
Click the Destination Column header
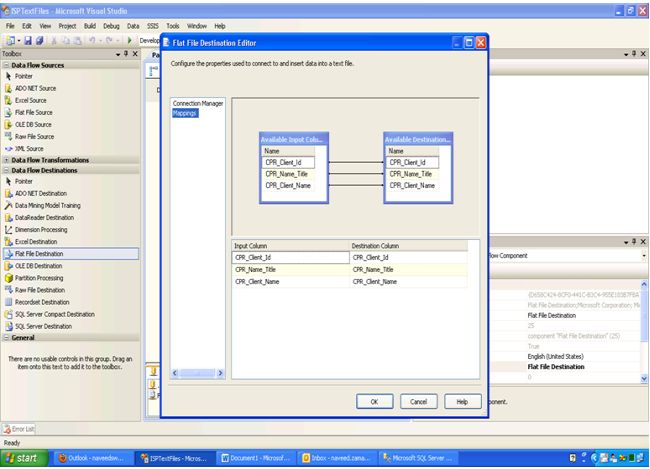pos(408,246)
